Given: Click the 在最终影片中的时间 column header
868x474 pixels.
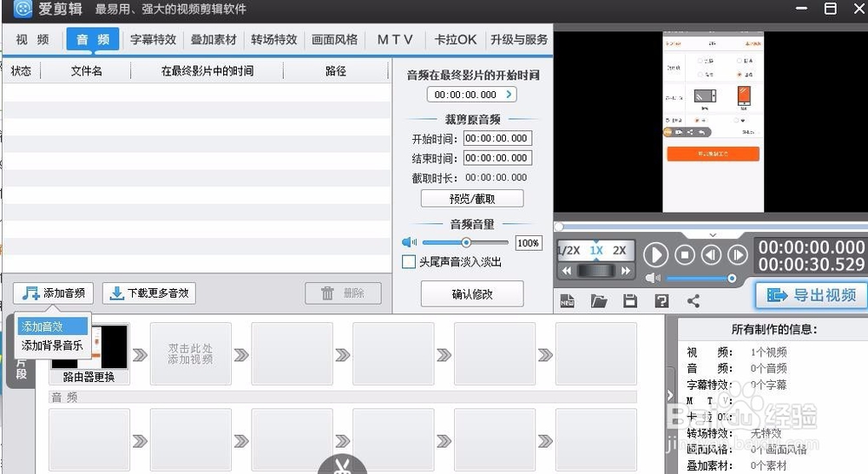Looking at the screenshot, I should click(207, 71).
